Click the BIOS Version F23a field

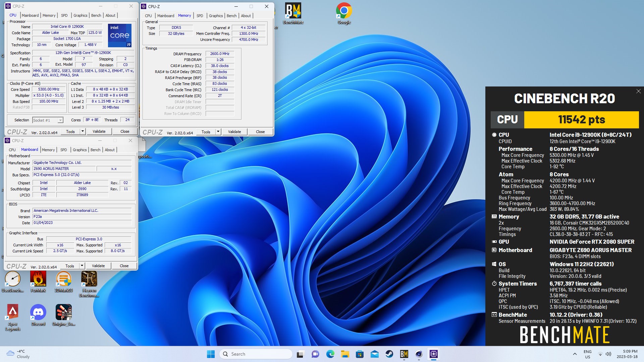click(82, 217)
